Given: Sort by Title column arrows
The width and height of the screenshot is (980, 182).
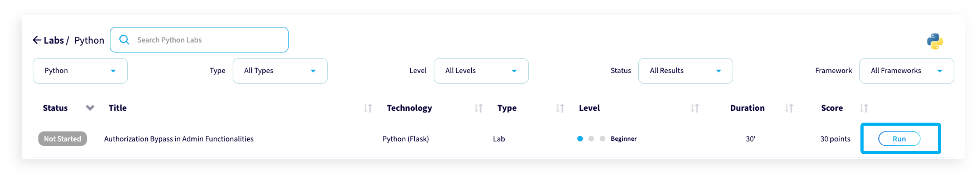Looking at the screenshot, I should click(x=368, y=108).
